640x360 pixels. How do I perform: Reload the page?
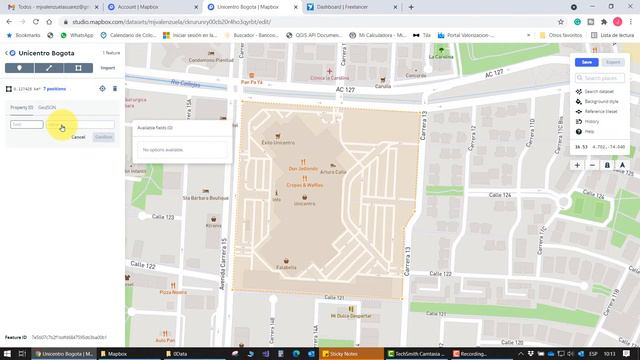point(36,22)
